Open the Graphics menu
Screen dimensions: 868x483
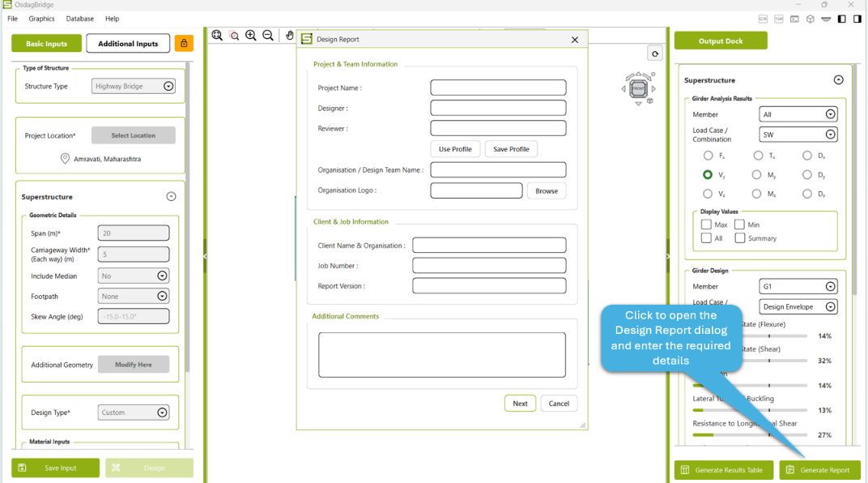[41, 19]
